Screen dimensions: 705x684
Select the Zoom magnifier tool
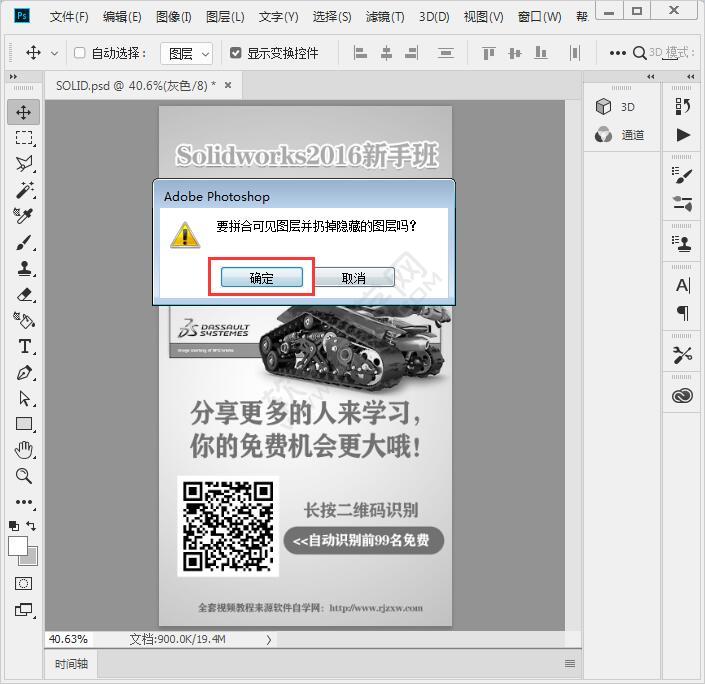pos(24,476)
